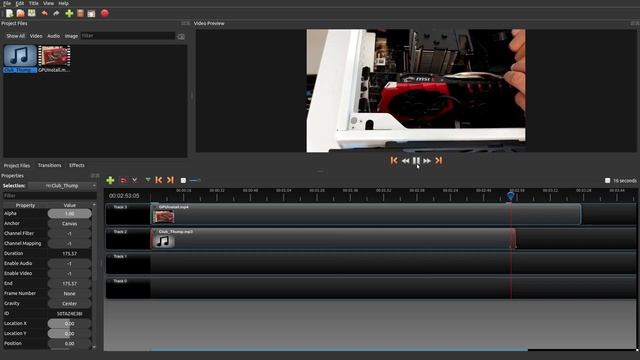Filter project files by Image

(71, 36)
